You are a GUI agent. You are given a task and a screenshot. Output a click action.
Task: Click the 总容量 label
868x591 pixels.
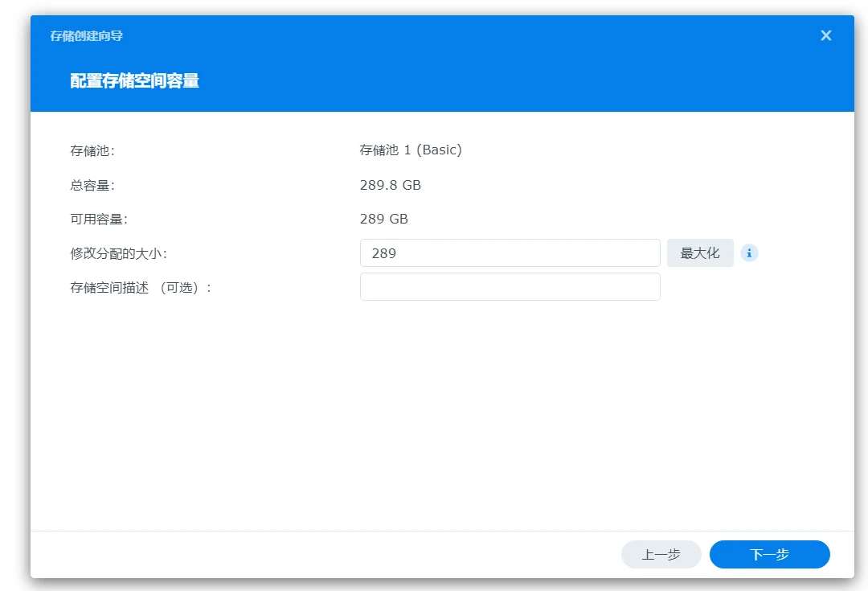coord(92,186)
